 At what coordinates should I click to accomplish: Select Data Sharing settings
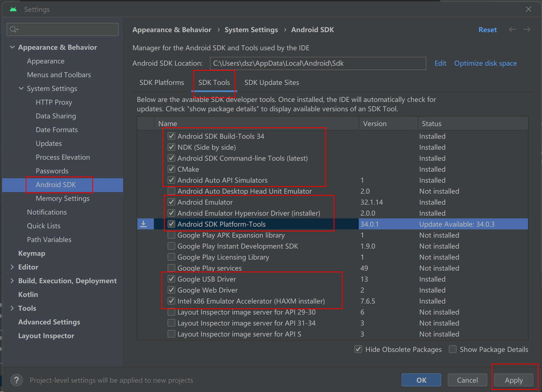click(x=56, y=116)
